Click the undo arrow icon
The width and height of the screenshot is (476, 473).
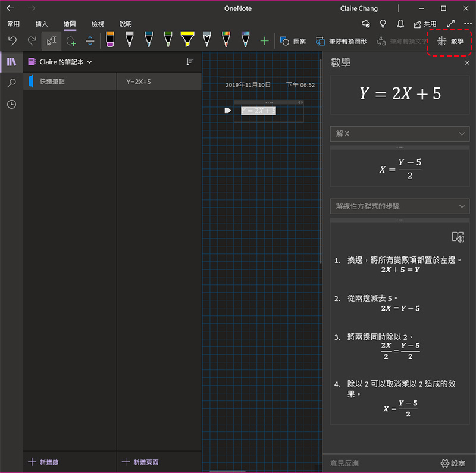(12, 41)
